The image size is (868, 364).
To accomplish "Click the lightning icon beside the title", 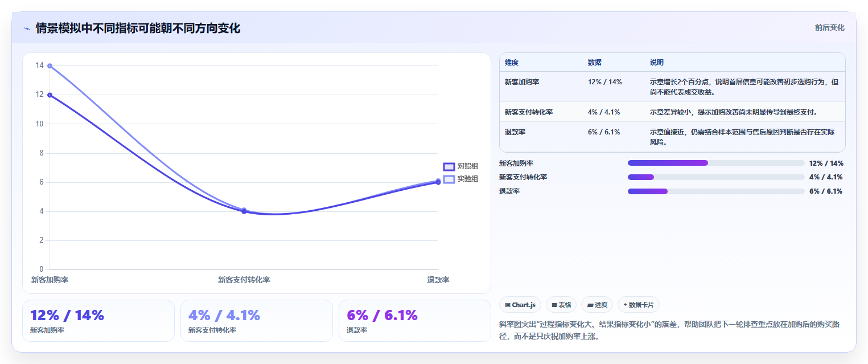I will 27,28.
